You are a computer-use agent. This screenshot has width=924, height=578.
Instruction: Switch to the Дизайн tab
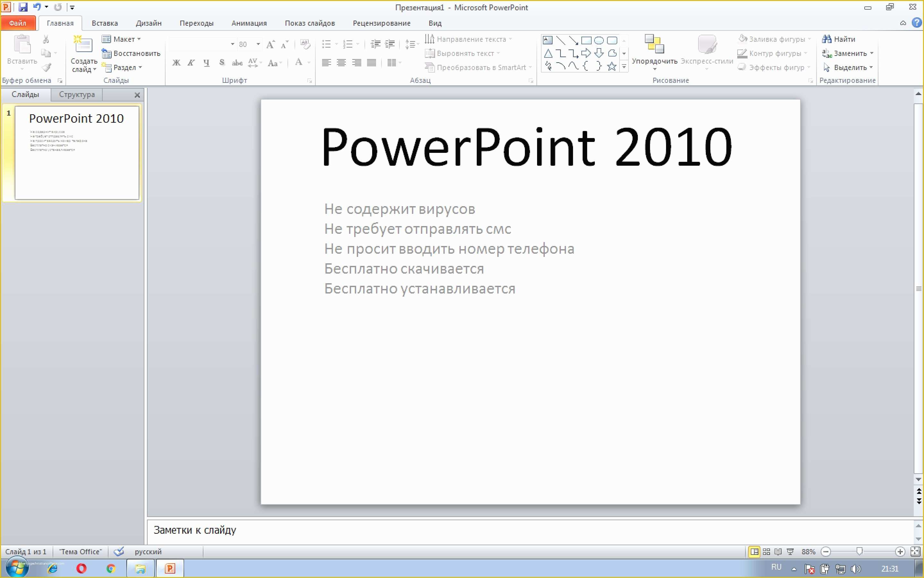click(x=149, y=23)
